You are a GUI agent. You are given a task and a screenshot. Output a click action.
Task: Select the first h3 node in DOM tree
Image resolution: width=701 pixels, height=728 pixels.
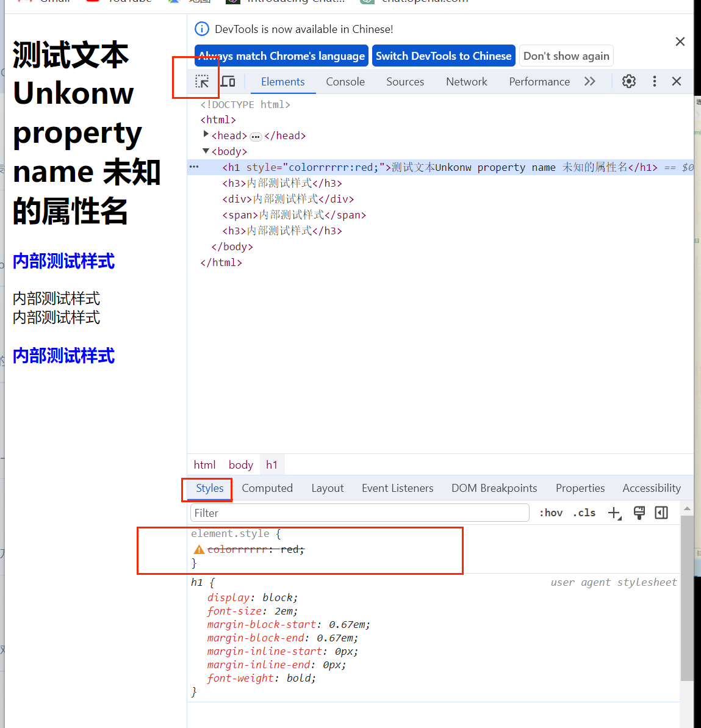[282, 183]
